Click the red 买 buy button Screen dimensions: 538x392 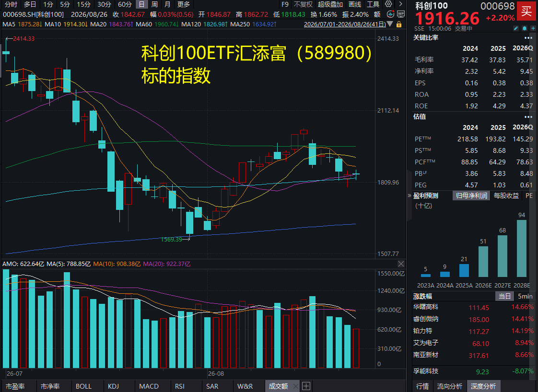pos(527,12)
